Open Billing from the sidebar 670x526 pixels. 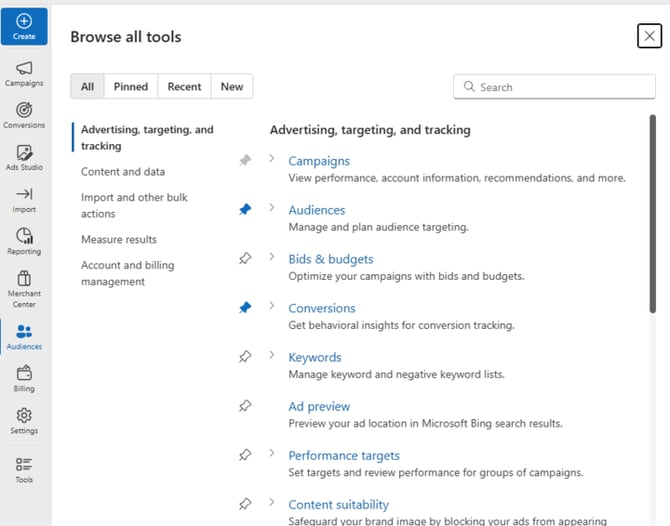point(24,378)
